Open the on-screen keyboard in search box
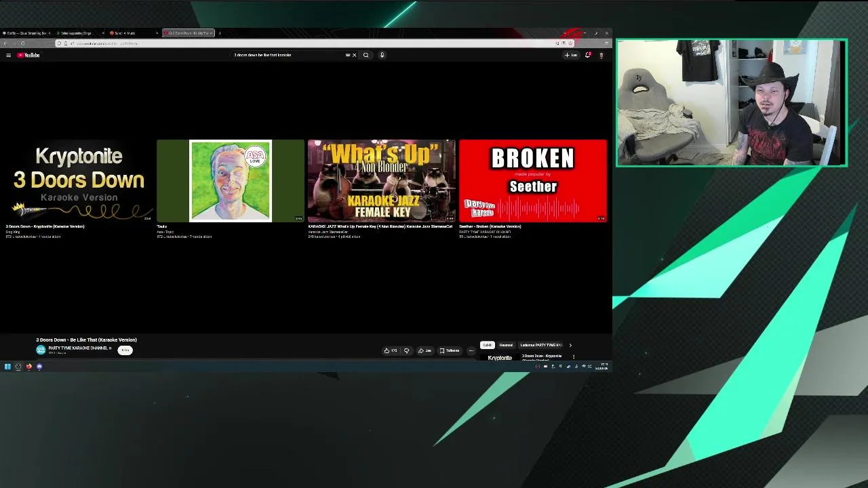The image size is (868, 488). 348,55
